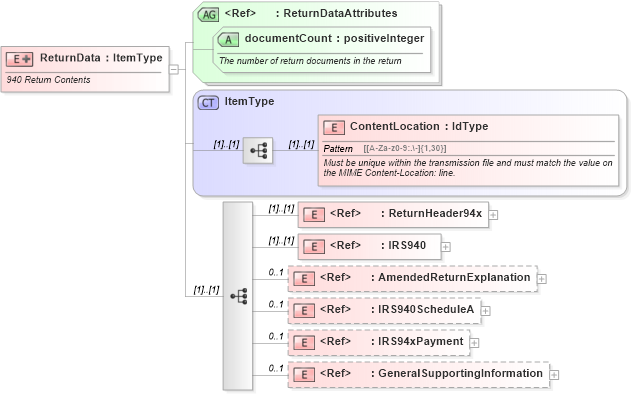Viewport: 631px width, 394px height.
Task: Select the ': IRS940' reference text
Action: point(403,245)
